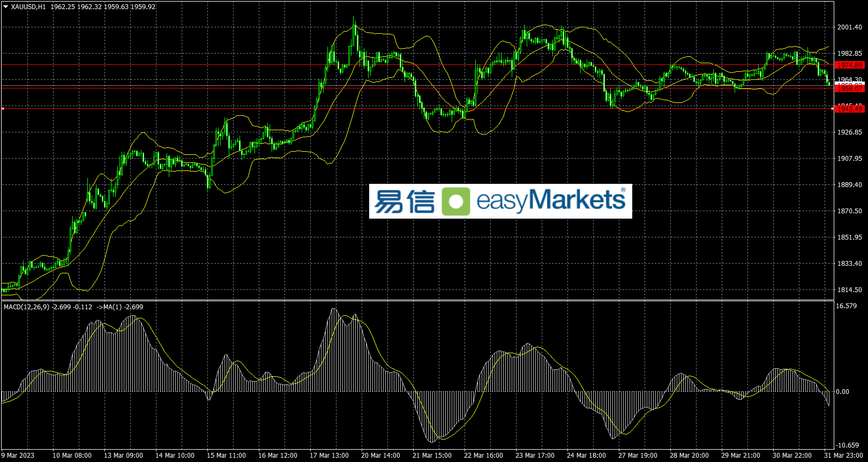Click the 0.00 MACD scale value
The image size is (868, 462).
pyautogui.click(x=843, y=392)
